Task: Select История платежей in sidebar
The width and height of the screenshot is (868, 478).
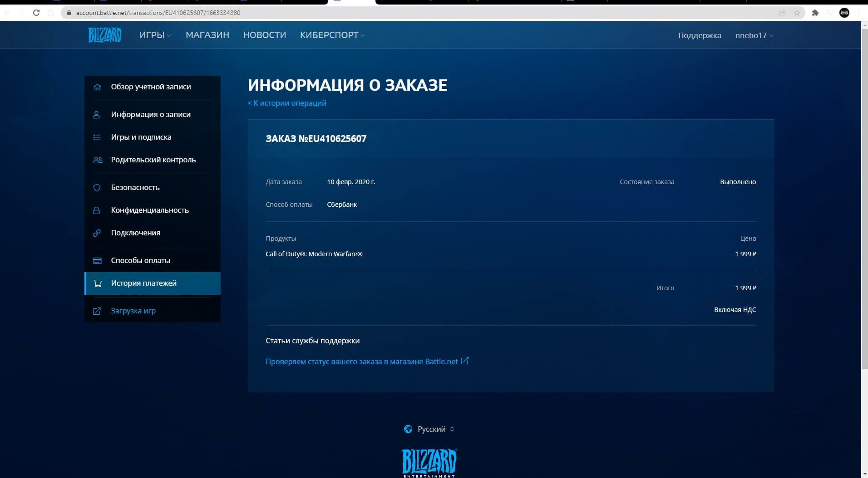Action: (x=153, y=283)
